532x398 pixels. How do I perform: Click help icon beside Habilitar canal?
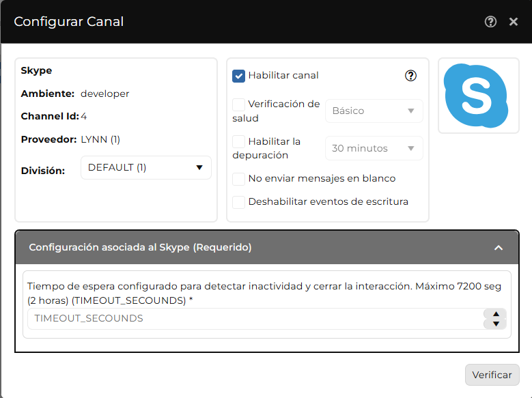click(410, 75)
